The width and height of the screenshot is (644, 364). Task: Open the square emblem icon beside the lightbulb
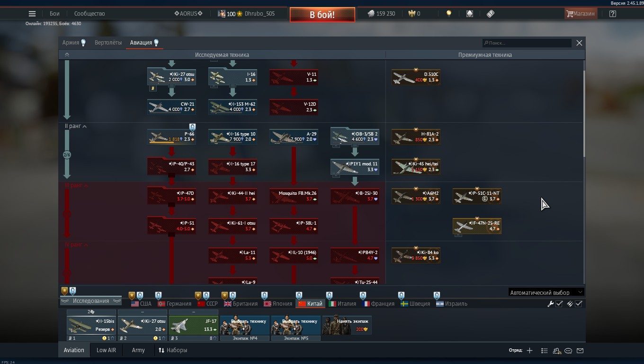(x=470, y=14)
